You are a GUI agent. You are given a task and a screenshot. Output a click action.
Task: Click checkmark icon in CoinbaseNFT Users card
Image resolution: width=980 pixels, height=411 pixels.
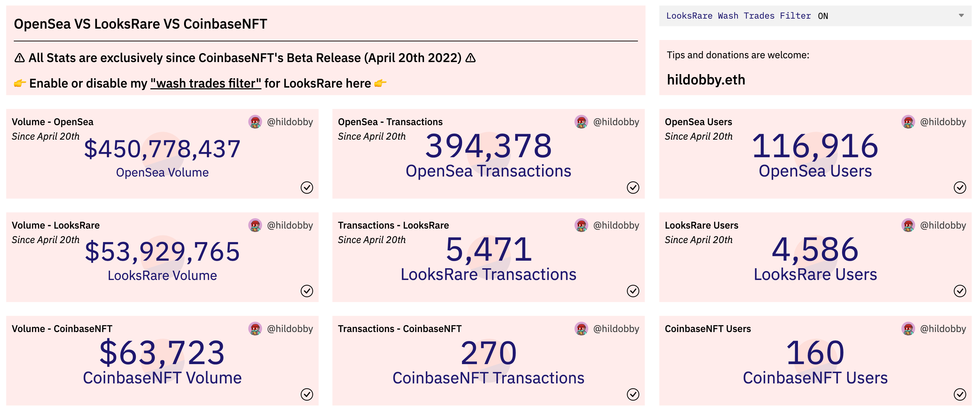click(x=960, y=395)
